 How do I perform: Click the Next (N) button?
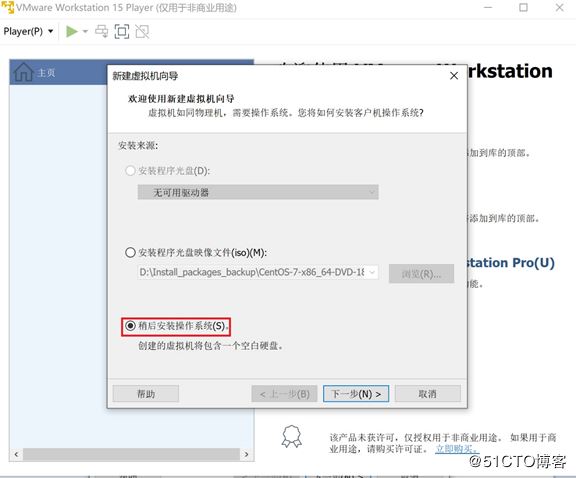(x=356, y=394)
